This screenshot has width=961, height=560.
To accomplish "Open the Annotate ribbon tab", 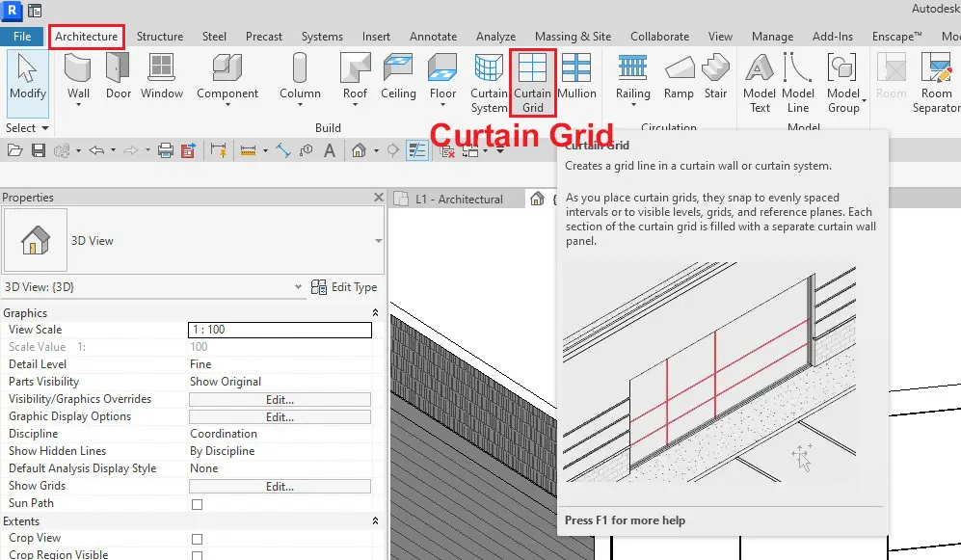I will [434, 37].
